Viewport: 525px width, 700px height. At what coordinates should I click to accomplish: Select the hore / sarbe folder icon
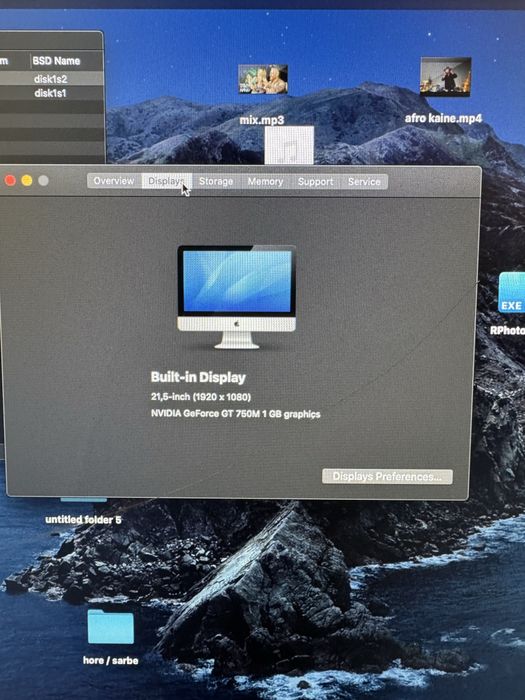click(110, 627)
